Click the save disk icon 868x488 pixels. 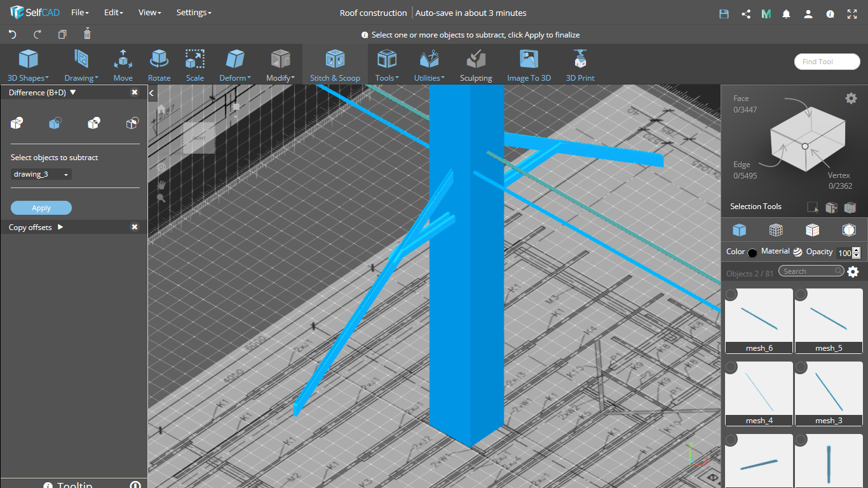point(724,13)
